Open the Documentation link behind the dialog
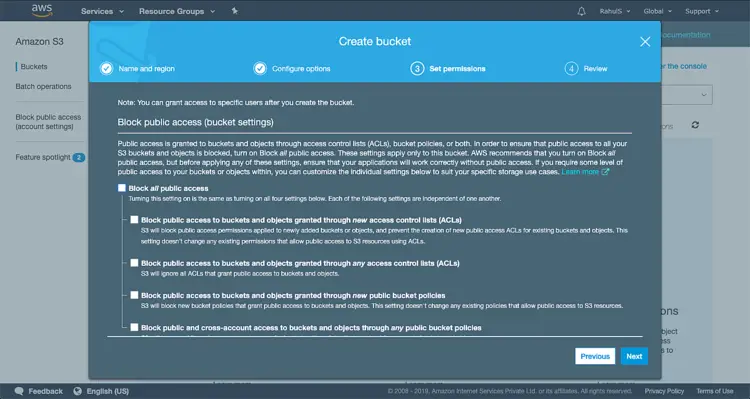Viewport: 750px width, 399px height. pyautogui.click(x=686, y=34)
